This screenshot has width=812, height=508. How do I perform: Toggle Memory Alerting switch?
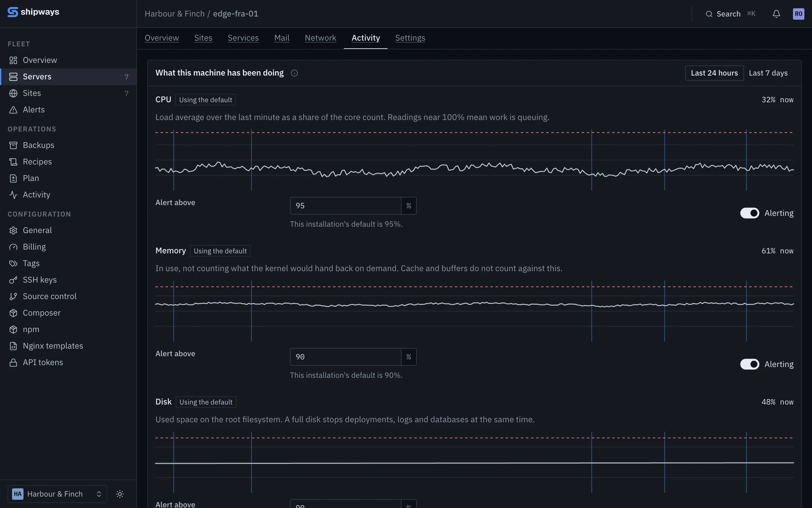point(750,364)
